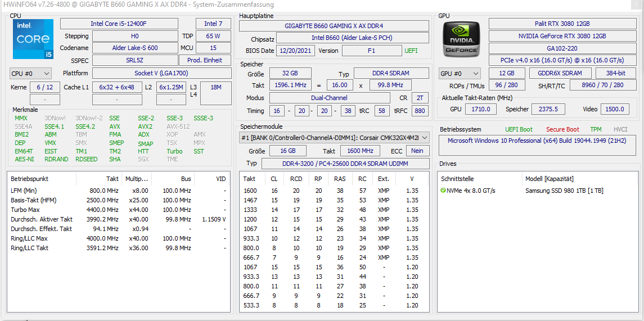This screenshot has width=644, height=321.
Task: Click the 1.1509 V VID value
Action: 214,219
